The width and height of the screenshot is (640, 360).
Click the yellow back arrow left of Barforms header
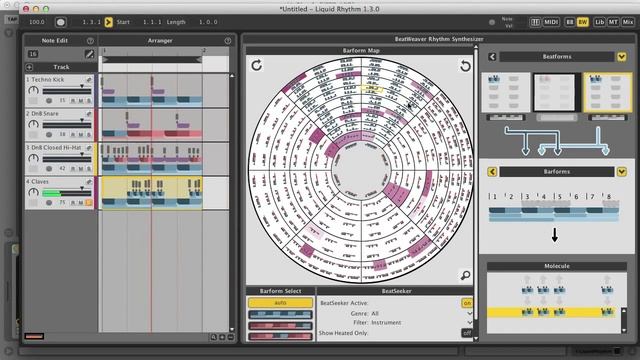(x=492, y=172)
